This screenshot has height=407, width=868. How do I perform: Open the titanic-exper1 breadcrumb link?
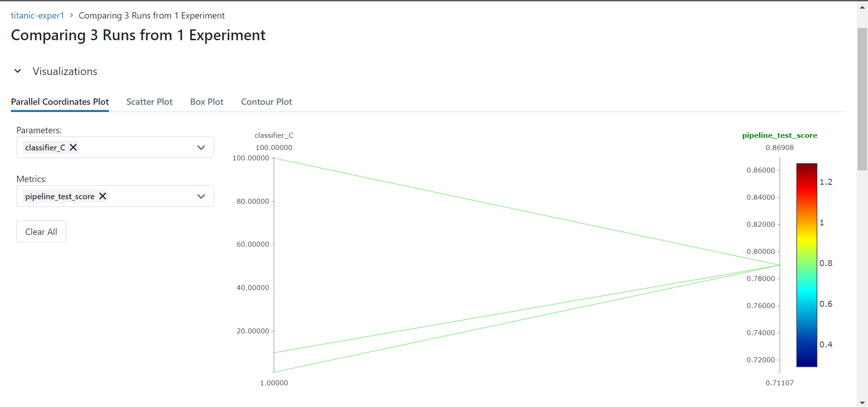click(x=37, y=15)
